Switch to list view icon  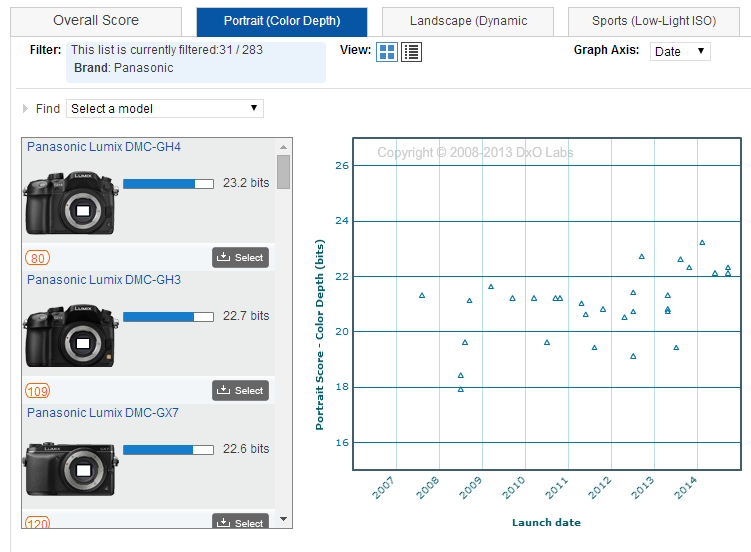[411, 52]
